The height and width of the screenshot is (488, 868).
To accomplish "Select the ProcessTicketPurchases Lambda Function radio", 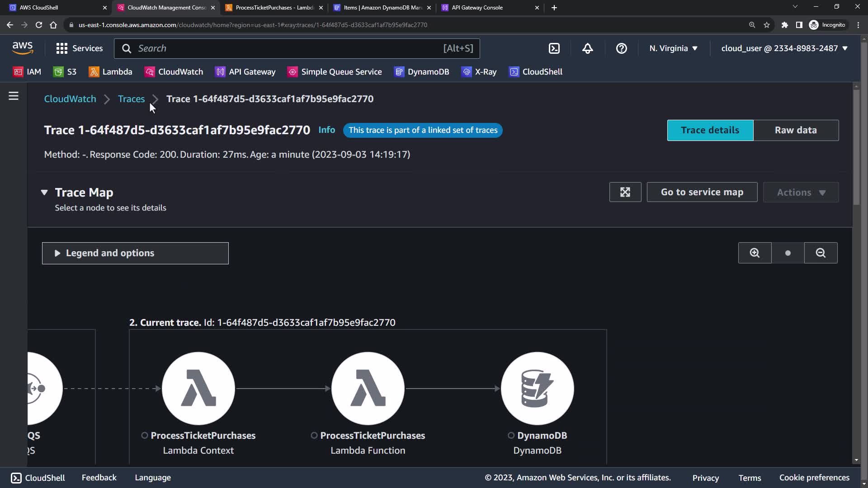I will 314,436.
